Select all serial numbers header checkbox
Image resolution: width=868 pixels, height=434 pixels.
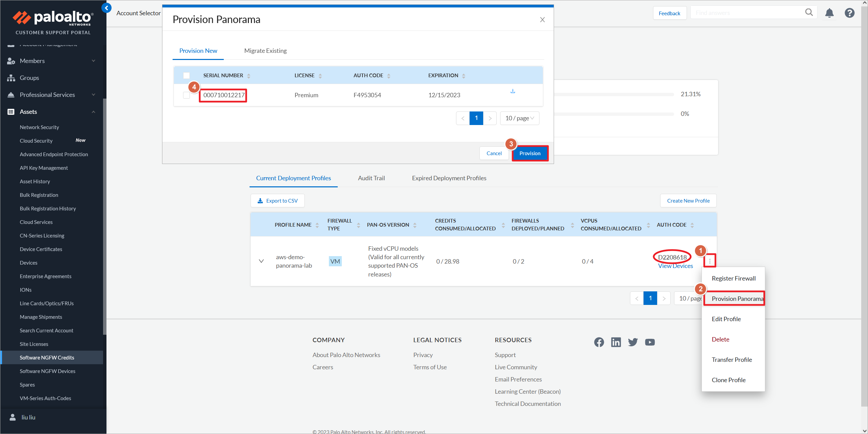point(186,76)
